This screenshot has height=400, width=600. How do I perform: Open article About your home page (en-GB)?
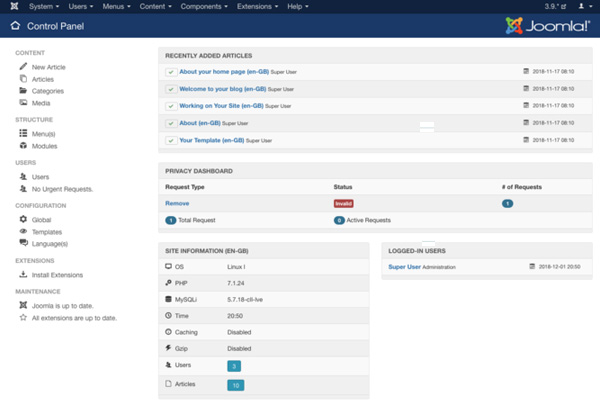click(x=224, y=72)
